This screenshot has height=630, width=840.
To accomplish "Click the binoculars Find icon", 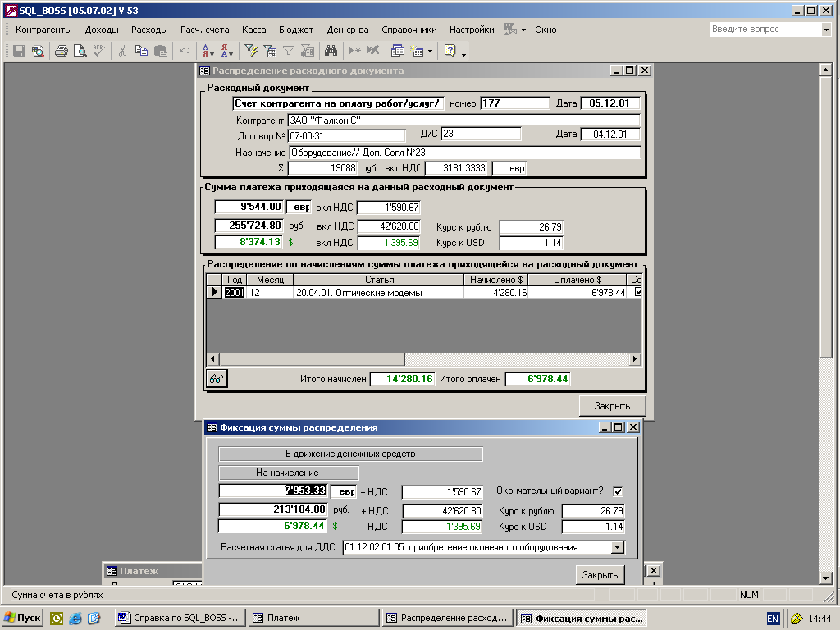I will pyautogui.click(x=331, y=51).
